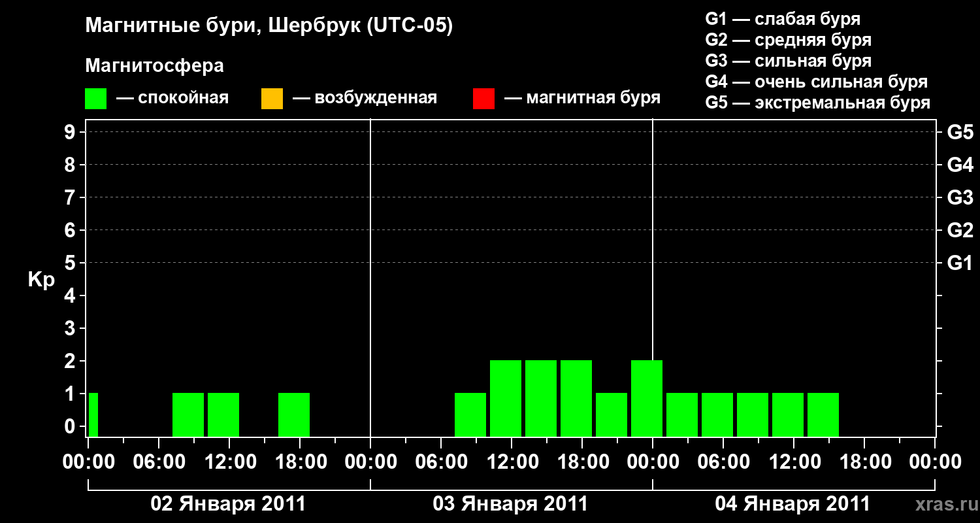Click the Kp value 7 on left axis
Image resolution: width=980 pixels, height=523 pixels.
(x=71, y=197)
